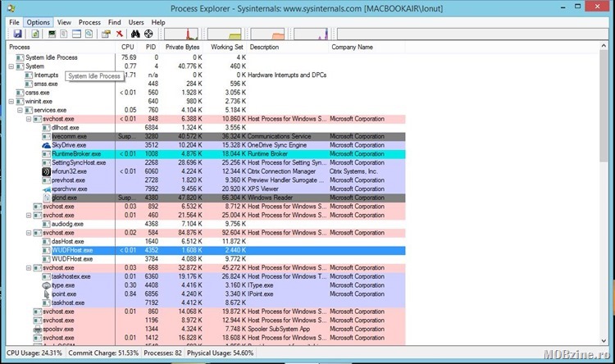Viewport: 615px width, 364px height.
Task: Open System Information toolbar icon
Action: [52, 34]
